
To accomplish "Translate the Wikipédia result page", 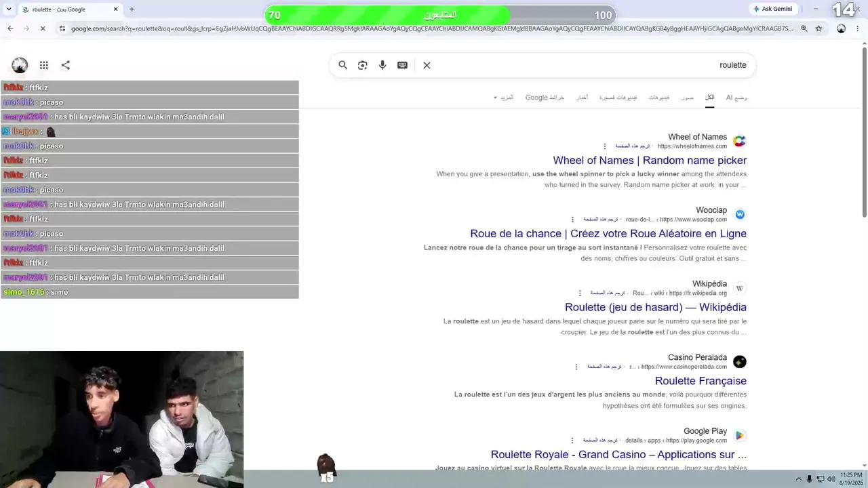I will pyautogui.click(x=608, y=293).
